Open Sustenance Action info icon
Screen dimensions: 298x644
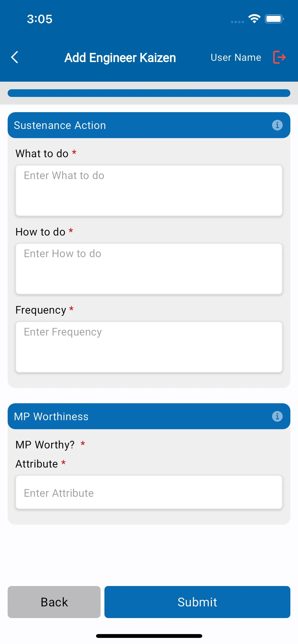pos(277,125)
